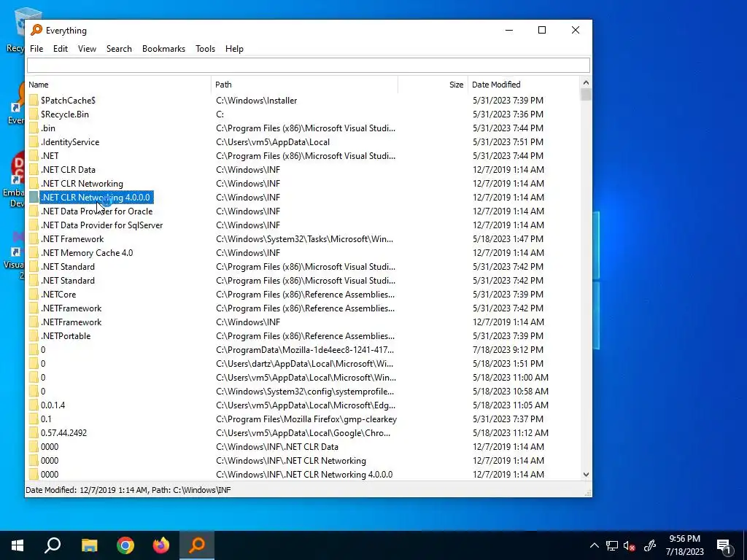Select the $PatchCache$ folder icon
Image resolution: width=747 pixels, height=560 pixels.
[x=34, y=100]
